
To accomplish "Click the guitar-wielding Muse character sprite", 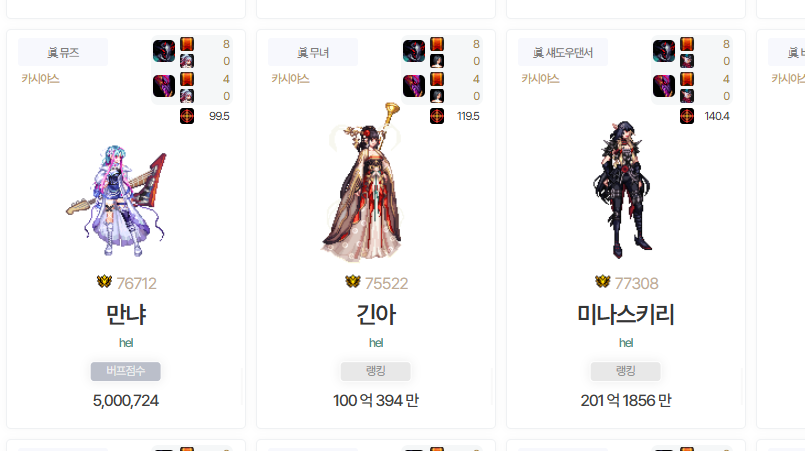I will pyautogui.click(x=117, y=200).
